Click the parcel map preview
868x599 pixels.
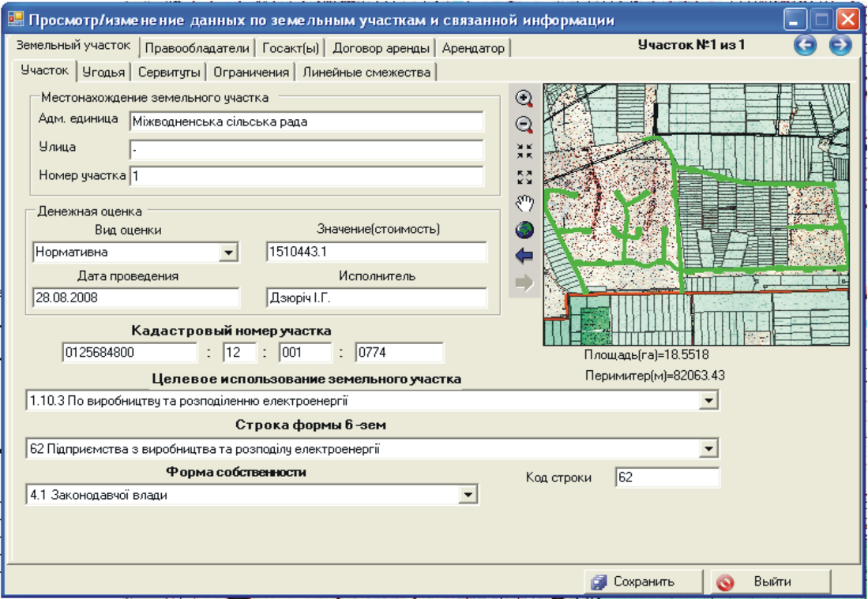(696, 215)
